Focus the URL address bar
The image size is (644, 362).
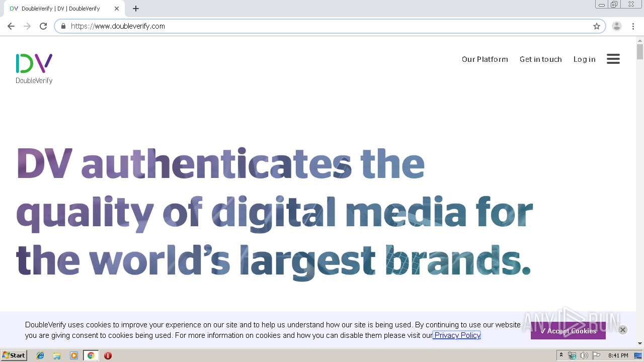point(330,26)
